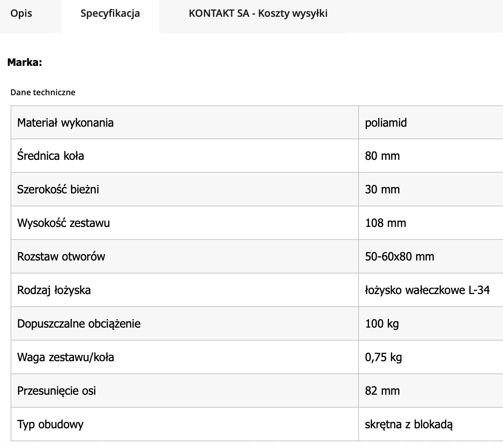Click the 100 kg load value
503x448 pixels.
tap(382, 323)
